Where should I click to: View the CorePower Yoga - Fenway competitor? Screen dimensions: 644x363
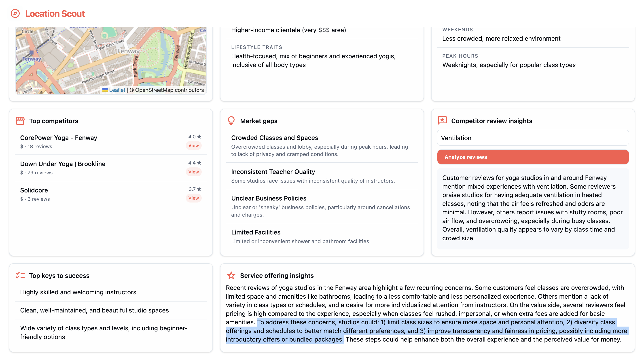193,145
